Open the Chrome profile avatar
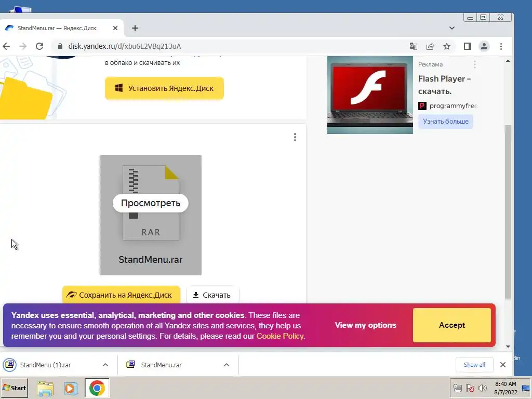This screenshot has width=532, height=399. point(484,46)
